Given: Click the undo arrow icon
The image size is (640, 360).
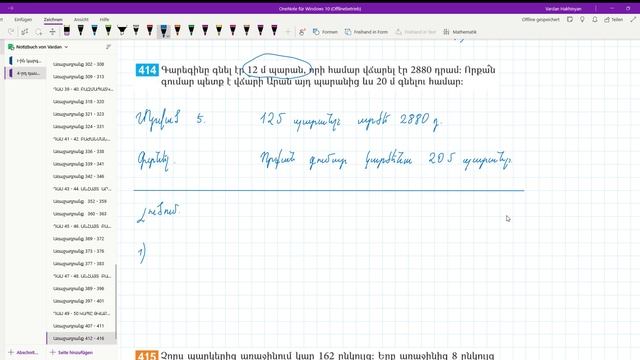Looking at the screenshot, I should pyautogui.click(x=11, y=32).
